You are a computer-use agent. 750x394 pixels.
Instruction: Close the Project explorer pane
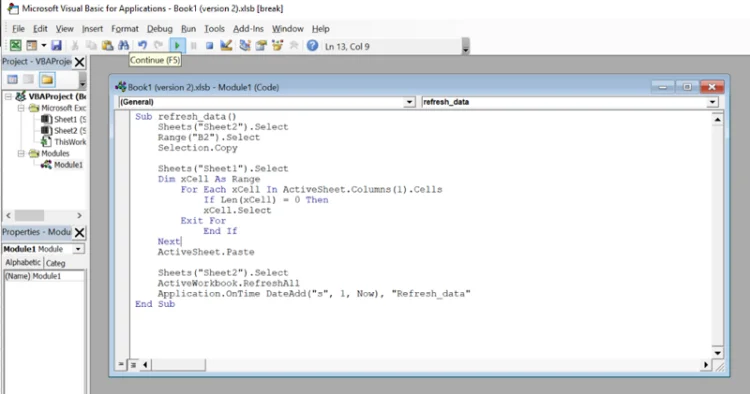click(79, 62)
